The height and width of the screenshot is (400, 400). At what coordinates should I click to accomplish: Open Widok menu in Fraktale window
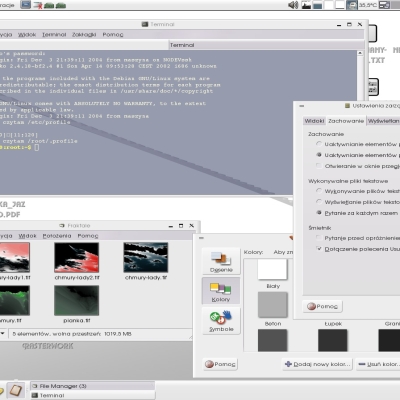tap(27, 236)
